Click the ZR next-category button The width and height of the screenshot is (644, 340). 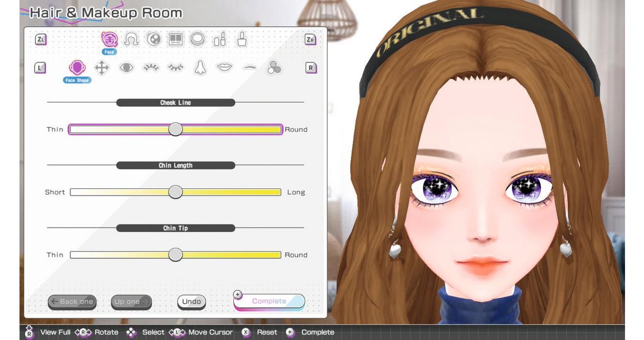pyautogui.click(x=310, y=40)
